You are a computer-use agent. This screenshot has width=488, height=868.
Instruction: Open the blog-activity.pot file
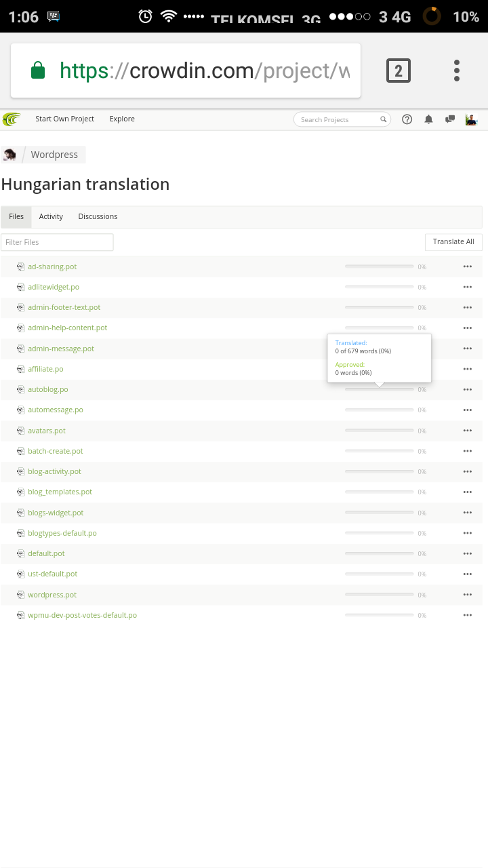(x=54, y=471)
